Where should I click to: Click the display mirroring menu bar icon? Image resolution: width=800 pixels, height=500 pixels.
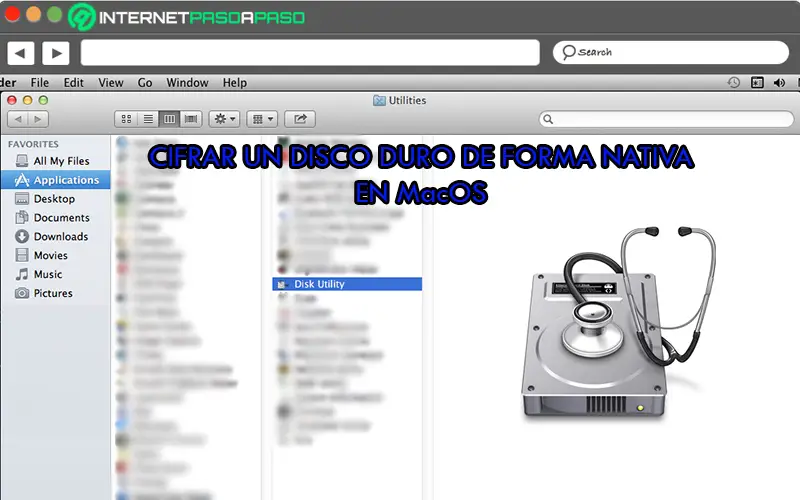click(757, 83)
